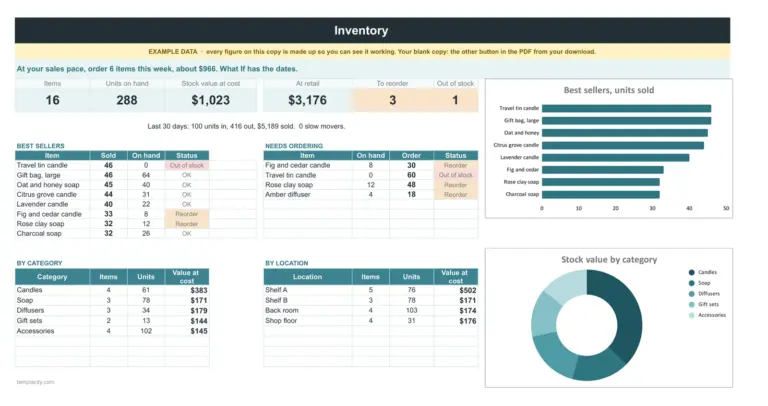Click the Units on hand value 288
Image resolution: width=768 pixels, height=406 pixels.
tap(127, 100)
